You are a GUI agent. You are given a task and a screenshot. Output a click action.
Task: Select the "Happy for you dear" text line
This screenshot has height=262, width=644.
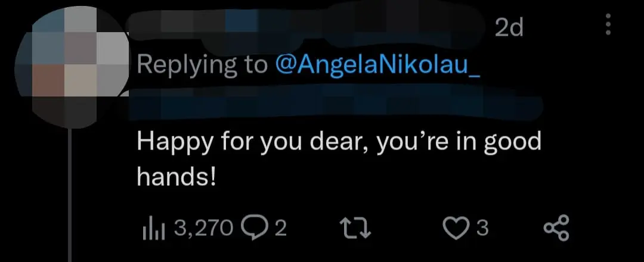[339, 143]
